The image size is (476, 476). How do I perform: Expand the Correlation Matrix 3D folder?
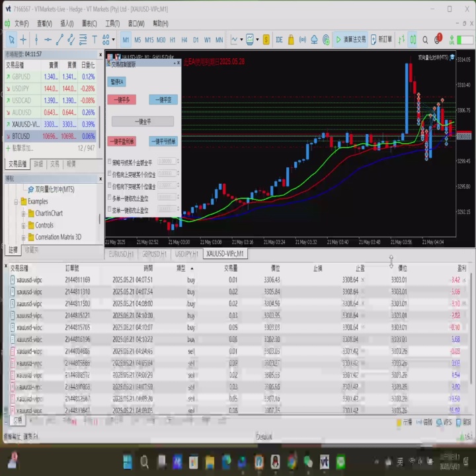point(23,237)
